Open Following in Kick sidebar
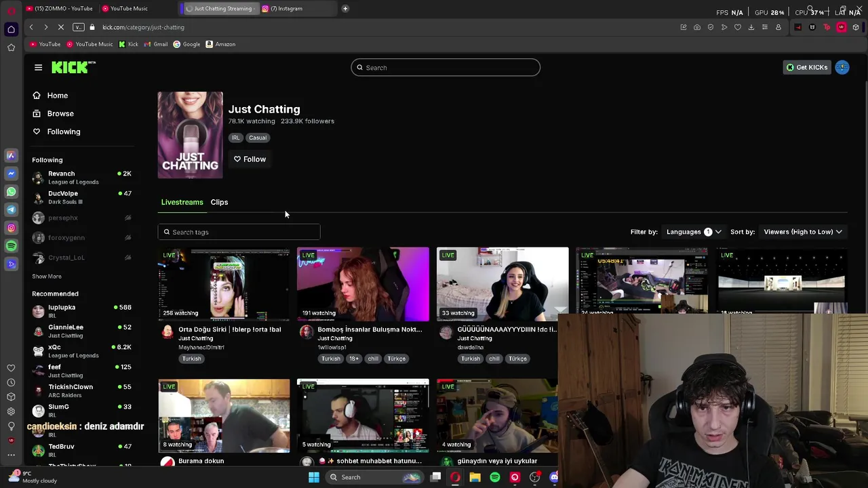Viewport: 868px width, 488px height. (64, 131)
